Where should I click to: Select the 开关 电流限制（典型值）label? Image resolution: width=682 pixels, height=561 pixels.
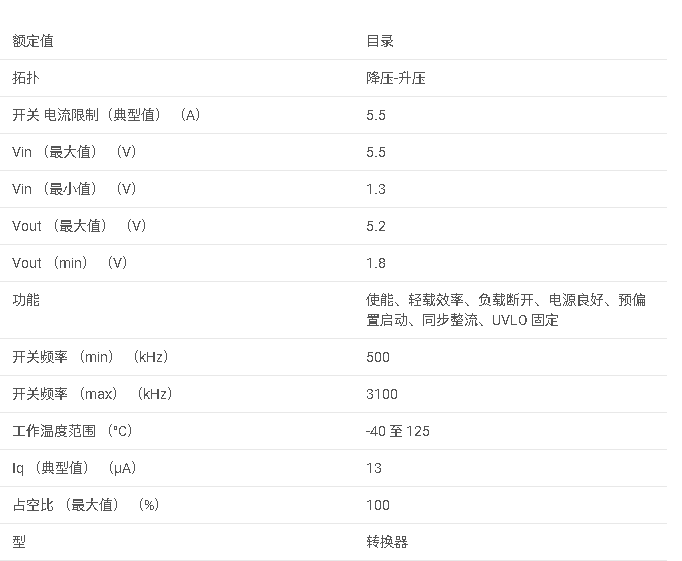[106, 115]
